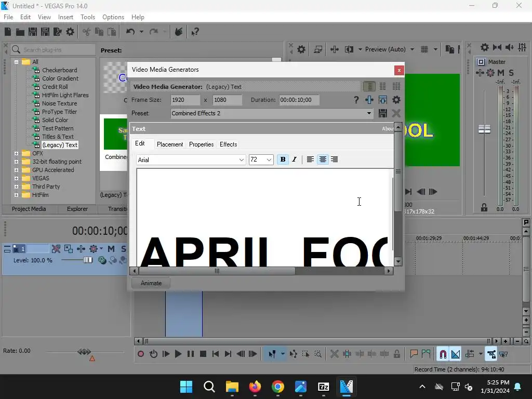This screenshot has width=532, height=399.
Task: Undo the last action
Action: pos(130,32)
